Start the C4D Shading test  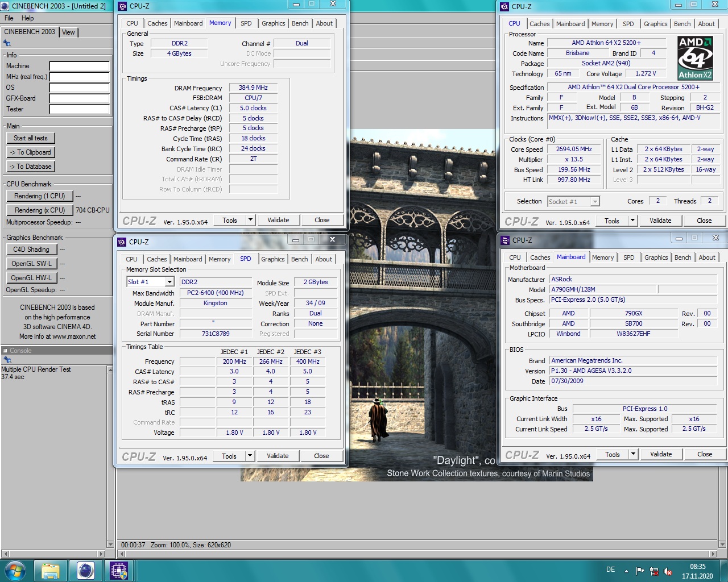(x=31, y=250)
